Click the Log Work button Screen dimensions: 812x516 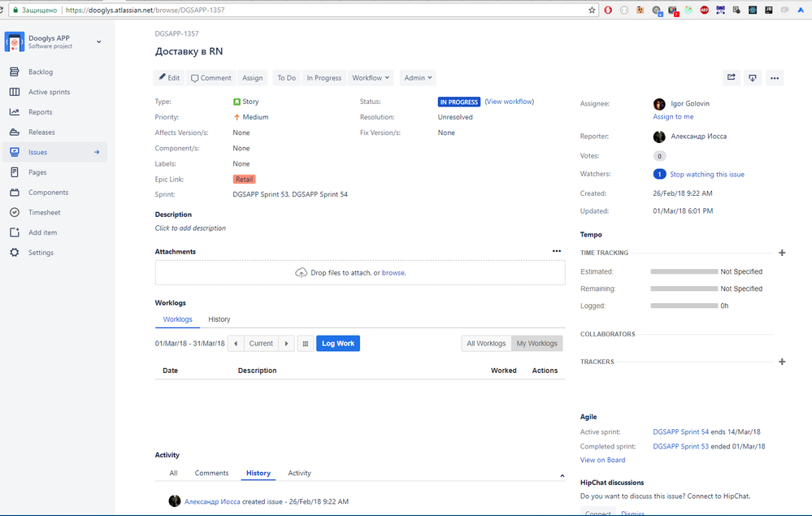pos(338,344)
